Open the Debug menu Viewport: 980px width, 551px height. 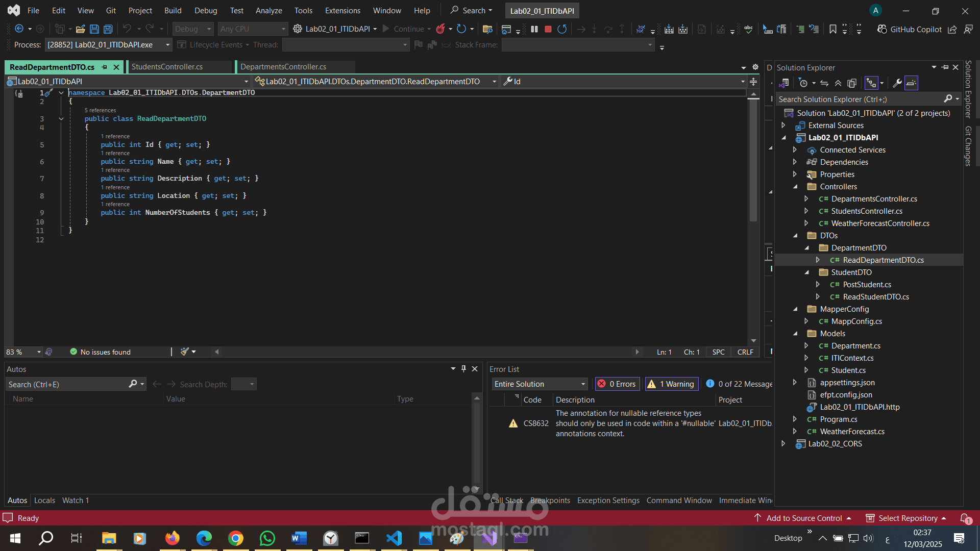click(206, 11)
